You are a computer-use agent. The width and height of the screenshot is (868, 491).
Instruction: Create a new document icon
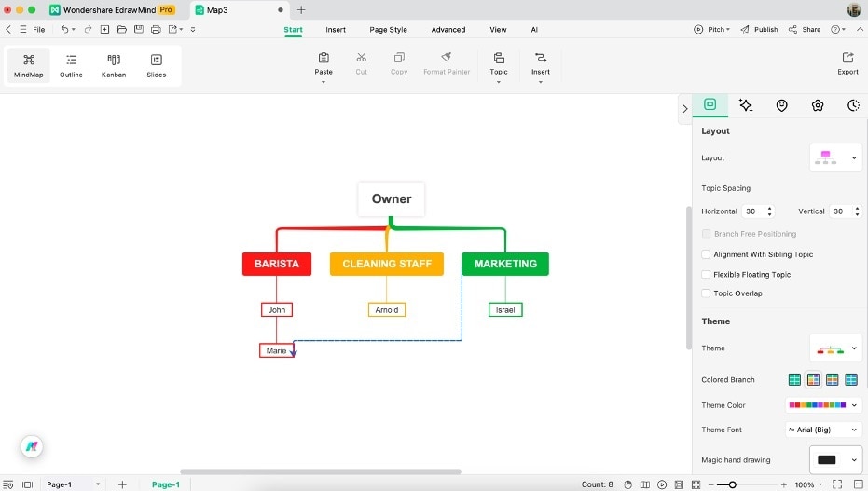[x=104, y=29]
